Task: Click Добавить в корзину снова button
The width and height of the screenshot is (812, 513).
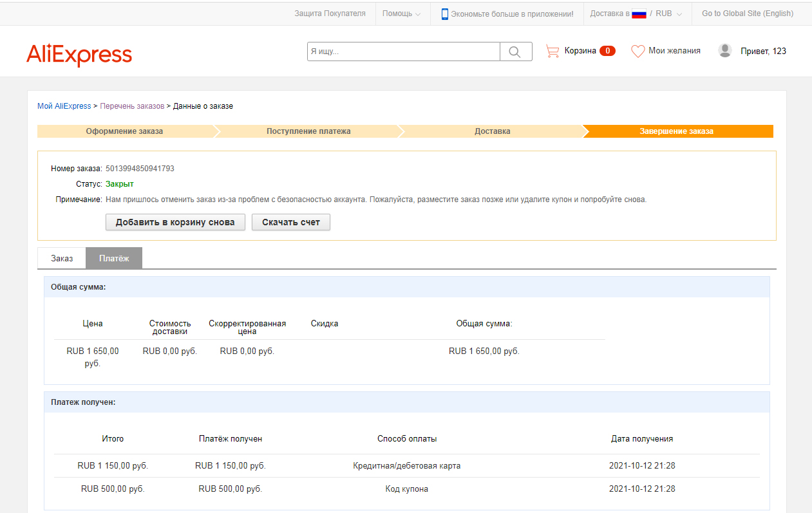Action: pos(175,222)
